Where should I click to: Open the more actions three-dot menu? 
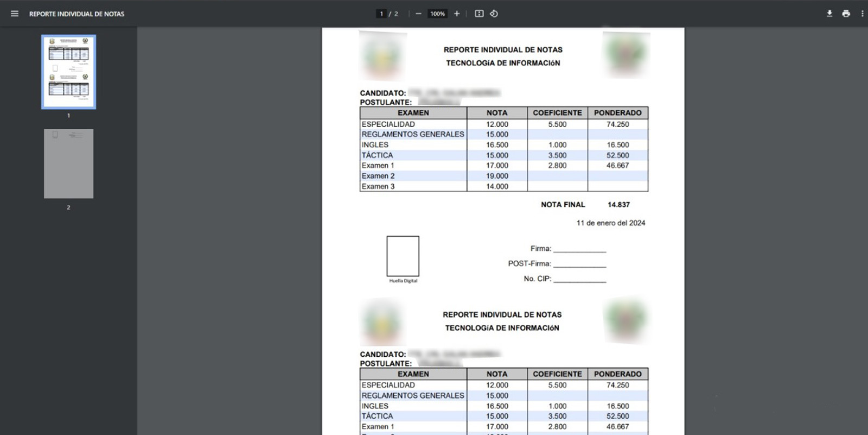[862, 14]
